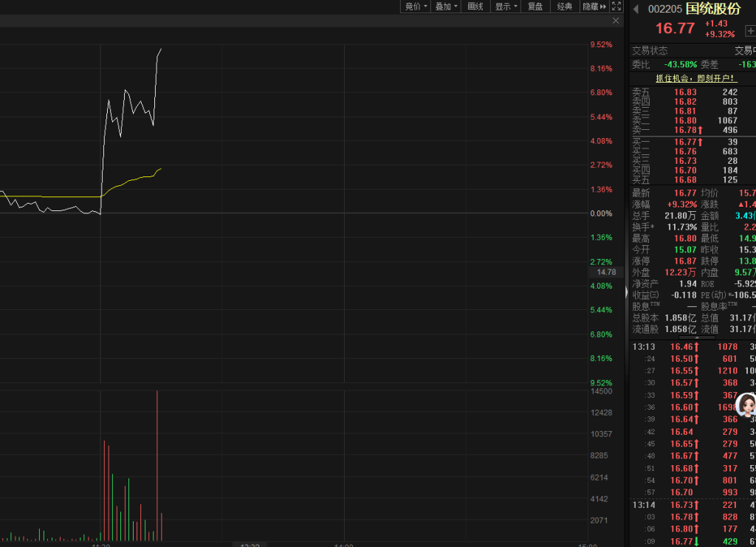Open the 竞价 dropdown
The image size is (756, 547).
[416, 7]
